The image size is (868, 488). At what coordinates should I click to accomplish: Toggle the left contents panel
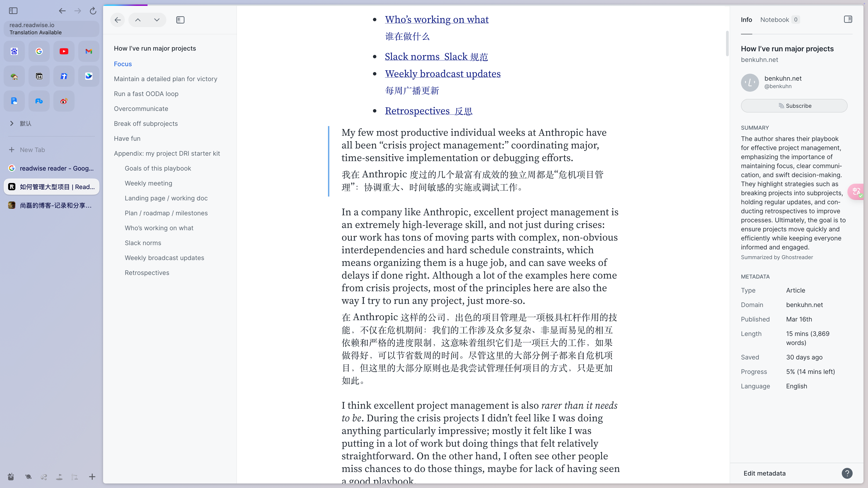pyautogui.click(x=180, y=20)
